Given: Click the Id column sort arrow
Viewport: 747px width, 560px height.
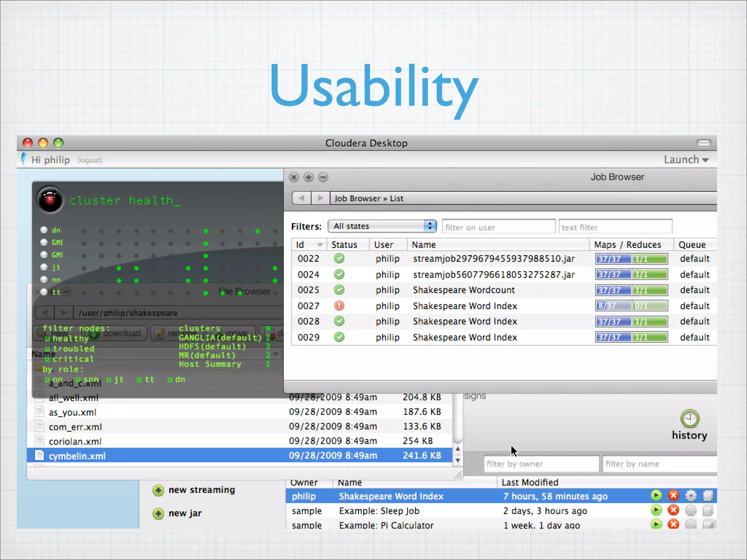Looking at the screenshot, I should coord(320,245).
